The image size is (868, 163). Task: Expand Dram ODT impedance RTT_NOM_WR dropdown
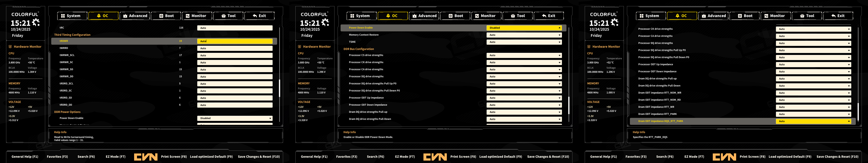813,93
